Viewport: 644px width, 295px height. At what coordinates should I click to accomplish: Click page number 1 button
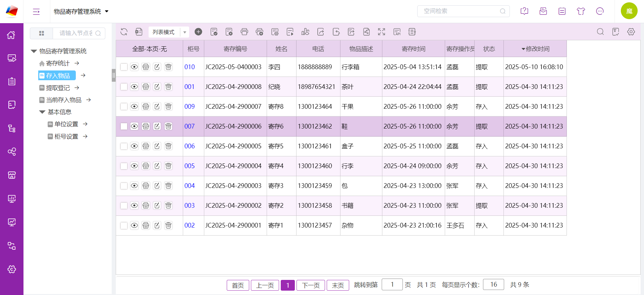(288, 285)
